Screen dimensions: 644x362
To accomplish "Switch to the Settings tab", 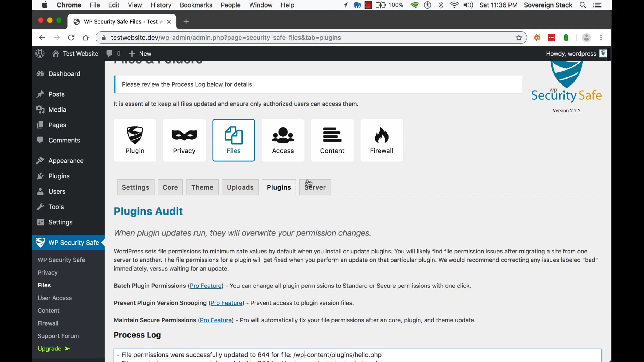I will tap(136, 187).
